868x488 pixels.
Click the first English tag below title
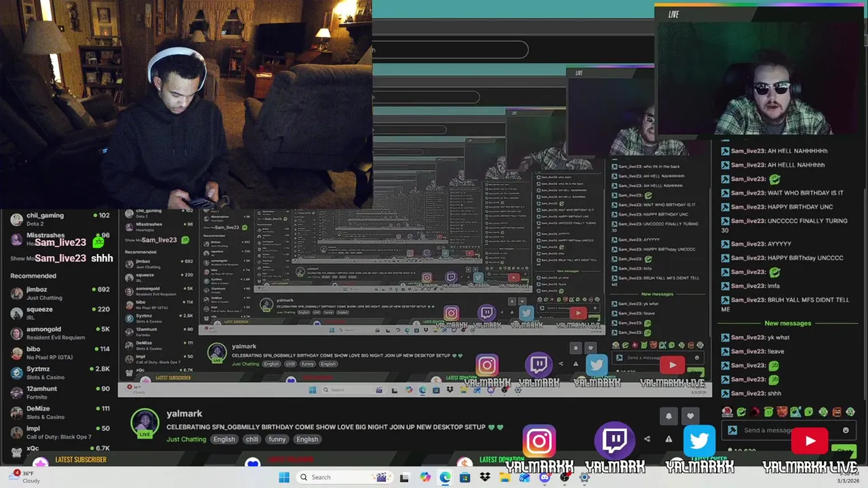[x=224, y=439]
